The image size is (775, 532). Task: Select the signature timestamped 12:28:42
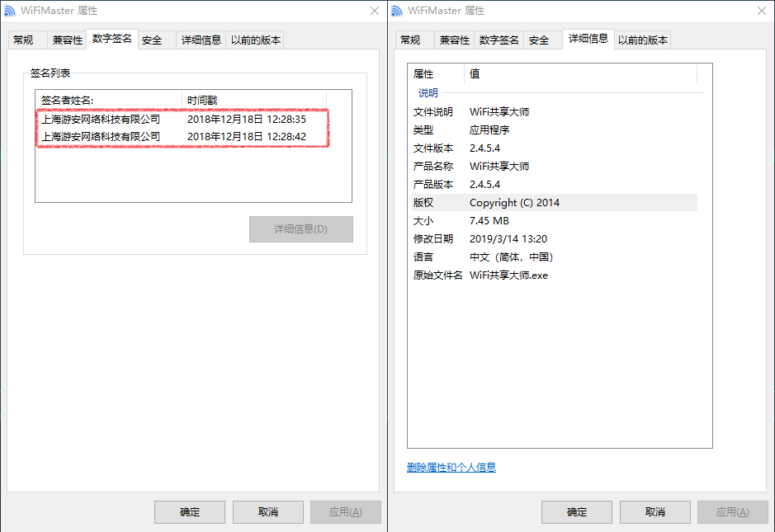(x=182, y=136)
